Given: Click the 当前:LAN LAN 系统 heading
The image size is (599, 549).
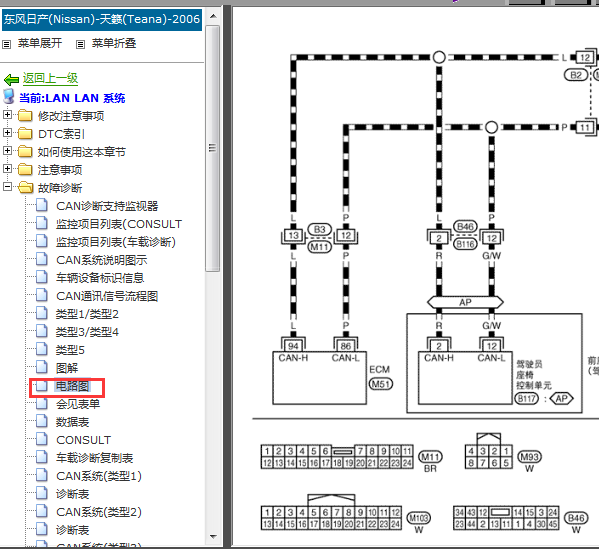Looking at the screenshot, I should click(72, 98).
